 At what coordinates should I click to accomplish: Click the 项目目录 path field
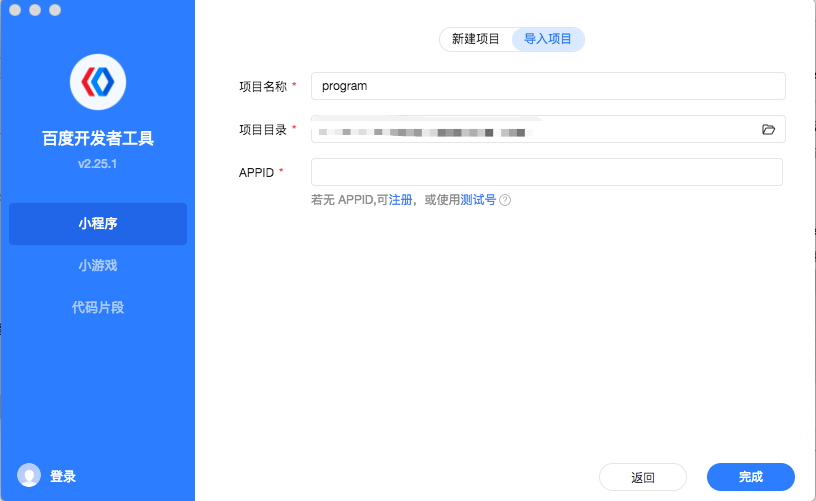(548, 129)
